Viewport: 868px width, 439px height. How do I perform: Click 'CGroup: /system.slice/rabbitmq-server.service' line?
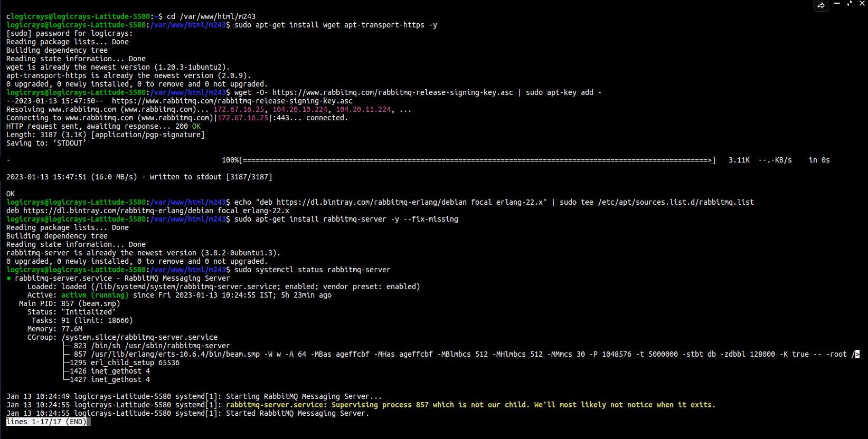click(122, 337)
